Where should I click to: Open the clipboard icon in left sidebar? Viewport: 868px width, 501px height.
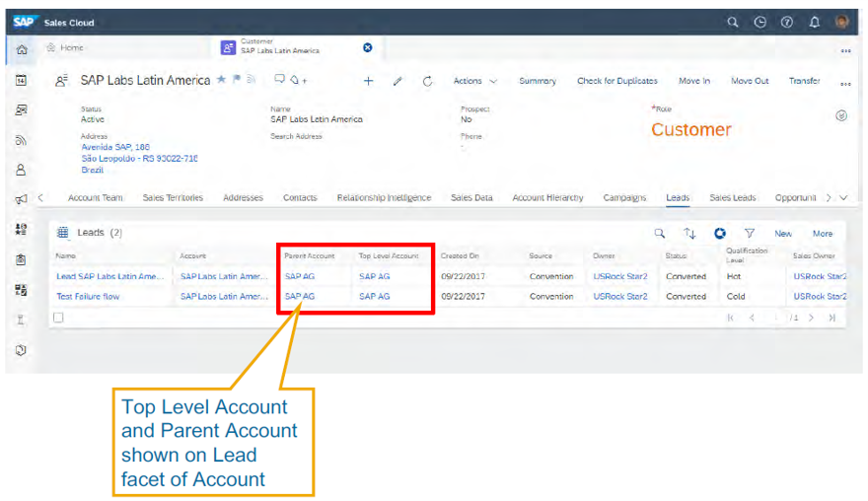[21, 259]
